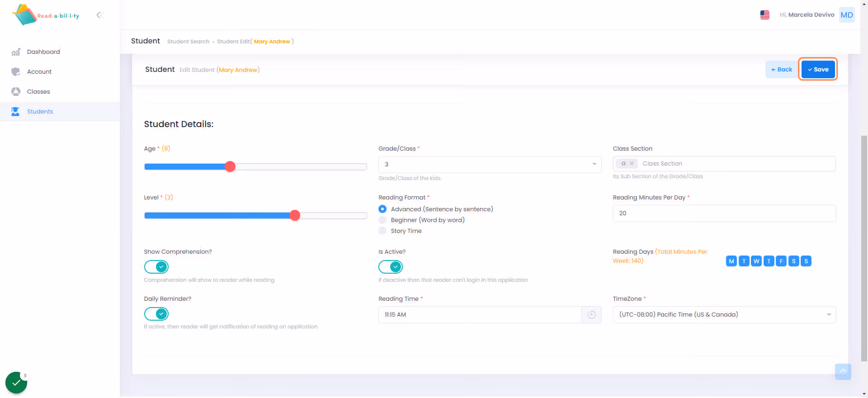Image resolution: width=868 pixels, height=398 pixels.
Task: Toggle the T day between W and F
Action: (769, 261)
